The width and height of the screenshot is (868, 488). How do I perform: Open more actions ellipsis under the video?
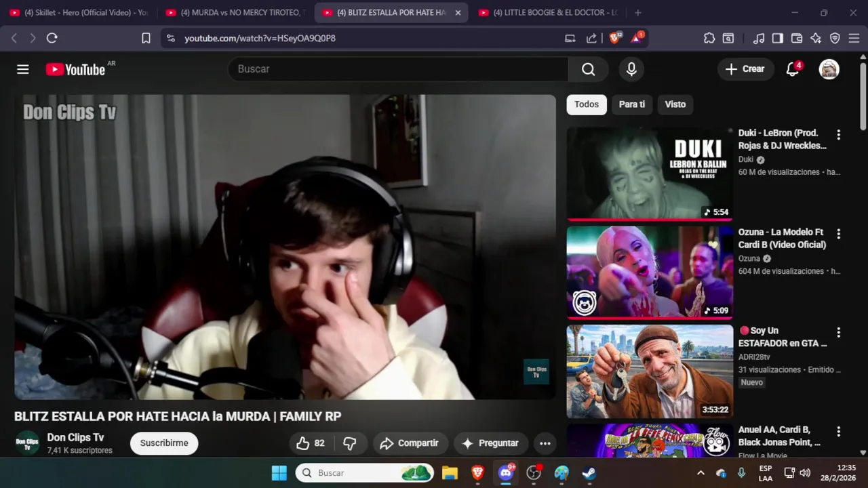545,443
